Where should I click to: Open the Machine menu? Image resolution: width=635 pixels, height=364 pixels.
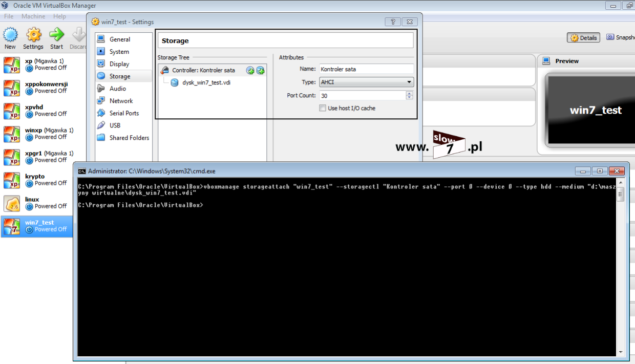(x=33, y=16)
